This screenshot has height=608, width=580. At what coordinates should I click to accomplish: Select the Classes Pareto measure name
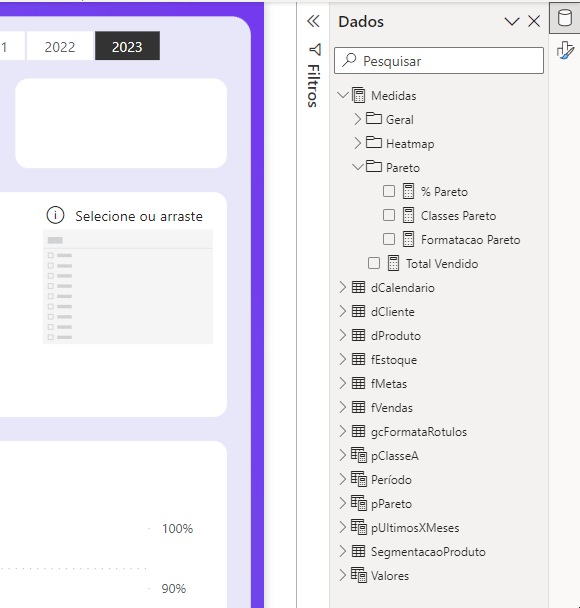pyautogui.click(x=459, y=216)
